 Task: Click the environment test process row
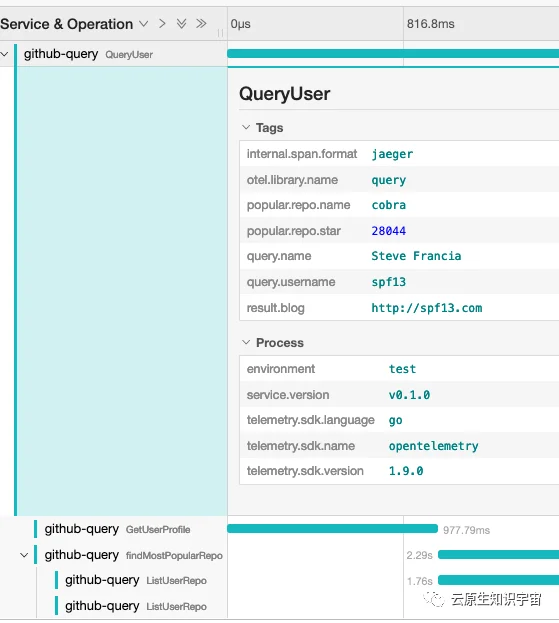[x=399, y=369]
